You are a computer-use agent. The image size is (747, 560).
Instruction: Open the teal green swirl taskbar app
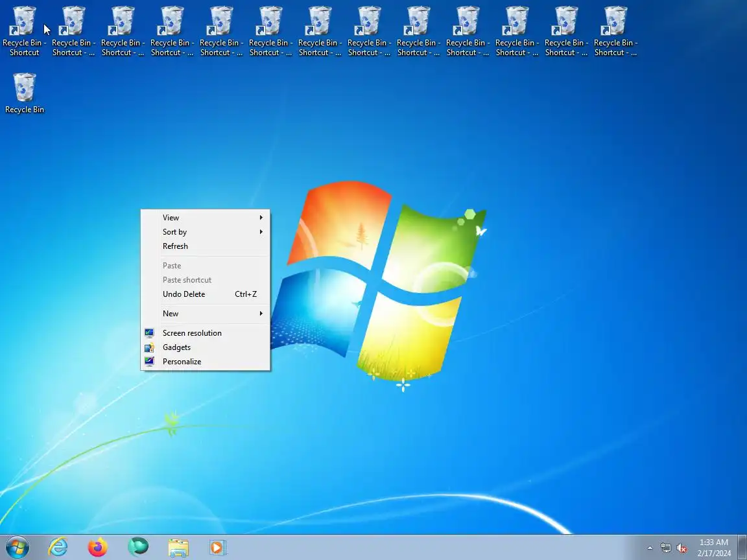[138, 546]
